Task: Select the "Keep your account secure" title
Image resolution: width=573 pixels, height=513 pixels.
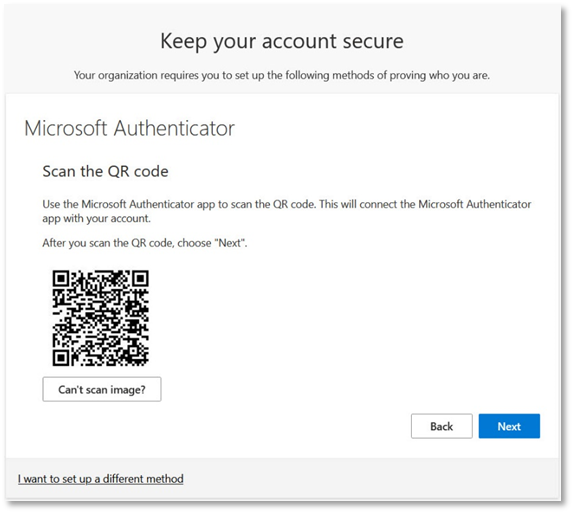Action: tap(282, 41)
